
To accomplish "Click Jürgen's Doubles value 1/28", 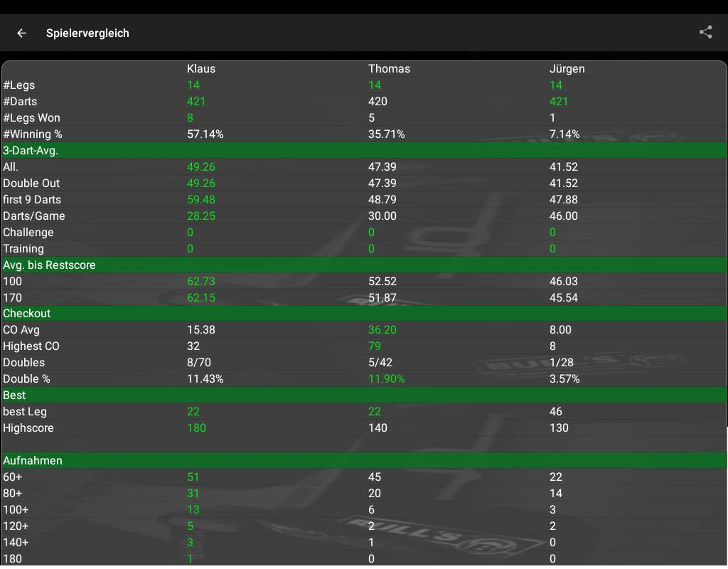I will click(x=561, y=362).
